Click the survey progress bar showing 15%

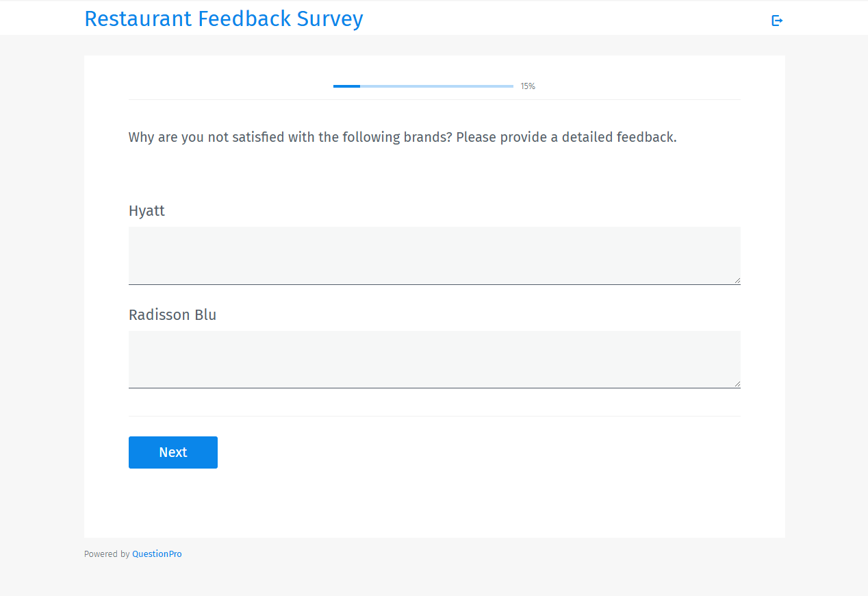pos(422,86)
